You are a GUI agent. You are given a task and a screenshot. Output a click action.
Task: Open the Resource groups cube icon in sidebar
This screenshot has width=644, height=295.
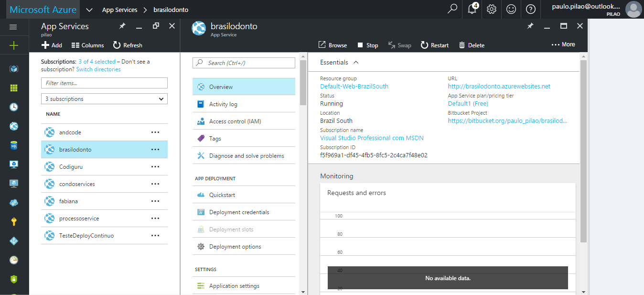click(x=13, y=69)
